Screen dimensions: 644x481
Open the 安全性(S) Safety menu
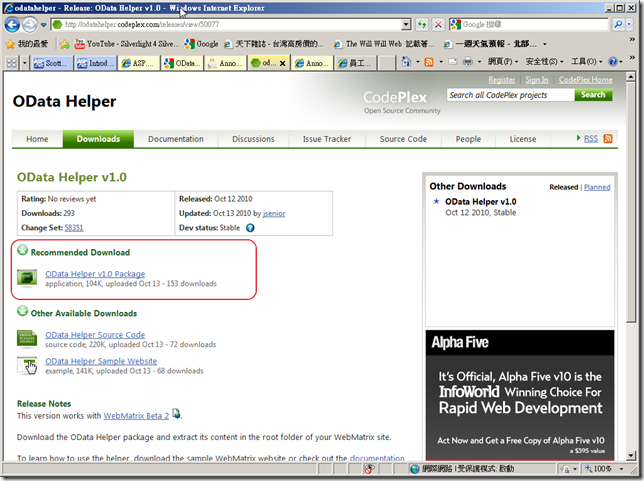click(544, 62)
